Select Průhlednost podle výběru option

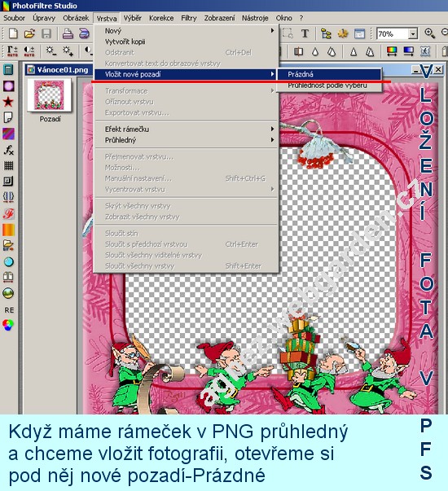pos(329,85)
